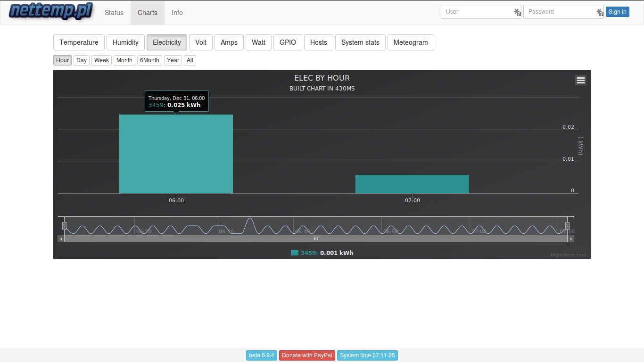Select the 6Month time range
Viewport: 644px width, 362px height.
pyautogui.click(x=149, y=60)
